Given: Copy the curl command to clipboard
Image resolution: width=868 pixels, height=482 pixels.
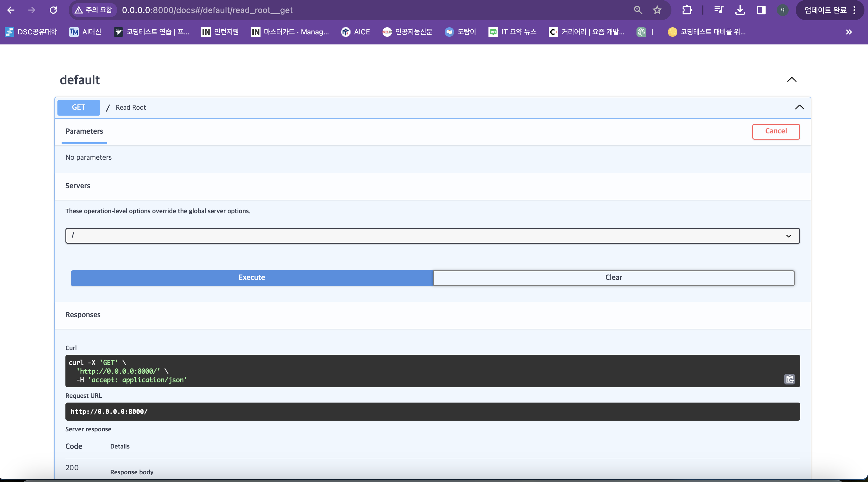Looking at the screenshot, I should point(790,379).
